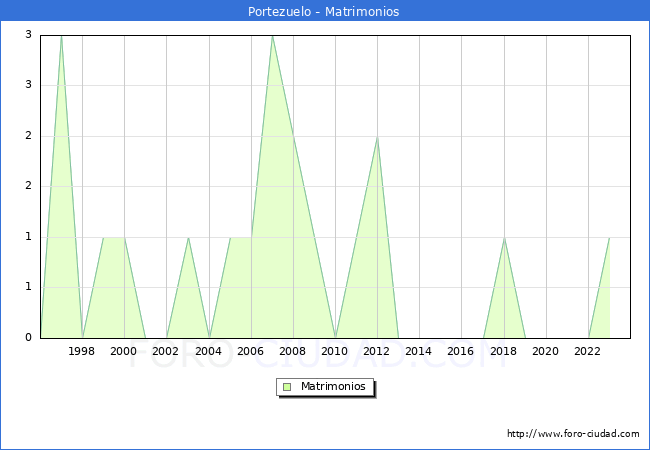Select the 2020 x-axis year label
Image resolution: width=650 pixels, height=450 pixels.
click(x=545, y=351)
